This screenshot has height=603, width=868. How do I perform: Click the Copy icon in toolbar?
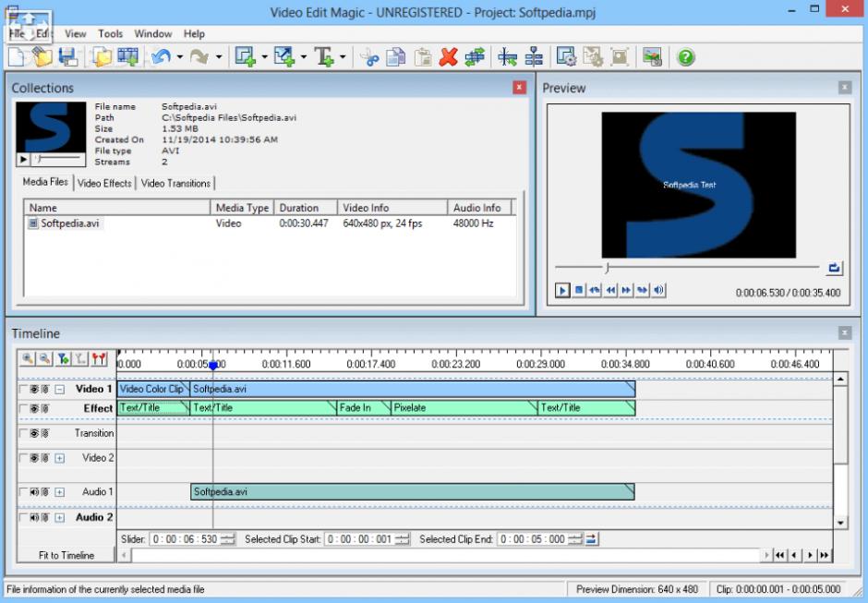(396, 57)
